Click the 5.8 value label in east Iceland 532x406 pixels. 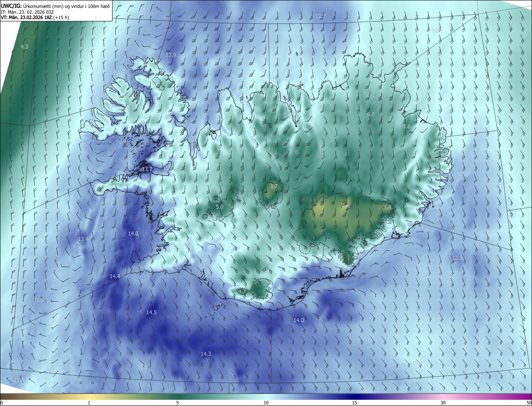pos(406,126)
